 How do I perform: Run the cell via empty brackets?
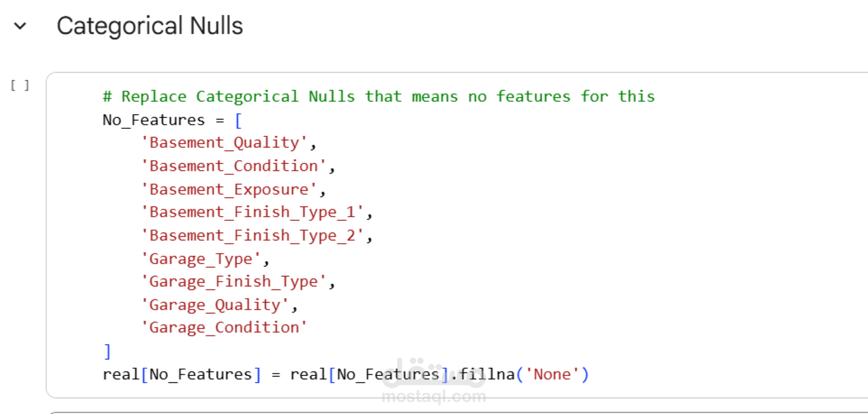tap(20, 85)
